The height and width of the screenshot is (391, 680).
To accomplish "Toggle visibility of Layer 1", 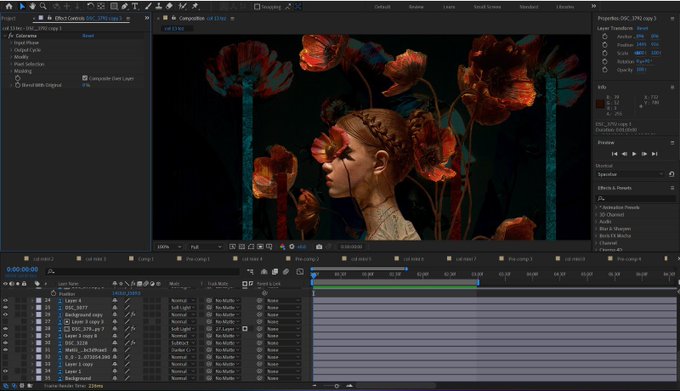I will click(x=5, y=371).
